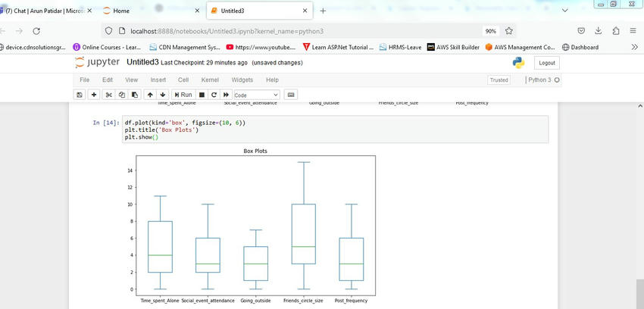This screenshot has height=309, width=644.
Task: Open the File menu
Action: point(85,80)
